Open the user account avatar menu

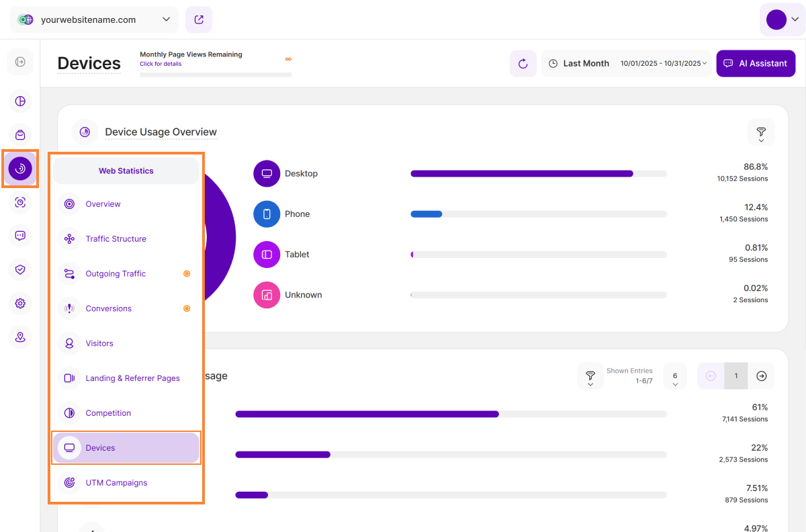tap(782, 19)
